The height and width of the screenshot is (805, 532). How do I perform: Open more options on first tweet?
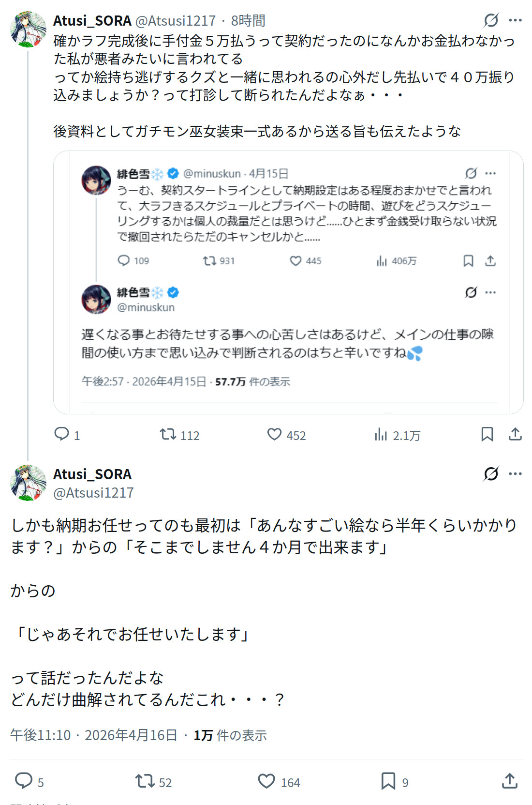515,20
